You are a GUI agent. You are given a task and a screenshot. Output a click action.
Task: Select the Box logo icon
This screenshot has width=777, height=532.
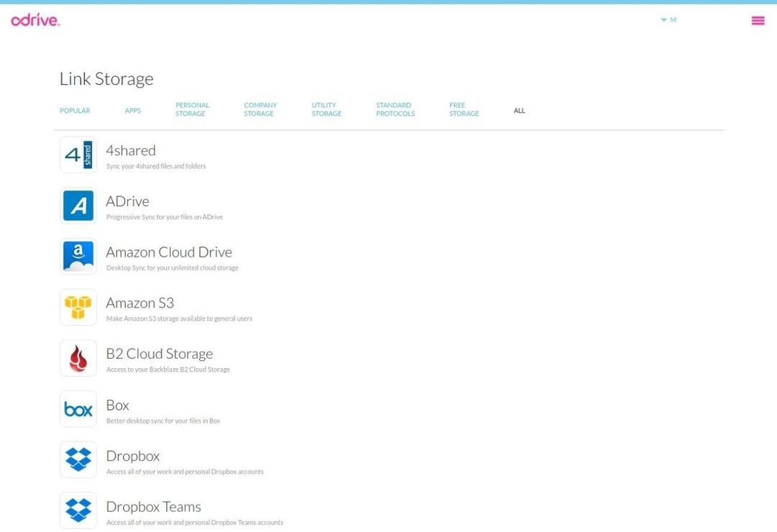pos(78,409)
